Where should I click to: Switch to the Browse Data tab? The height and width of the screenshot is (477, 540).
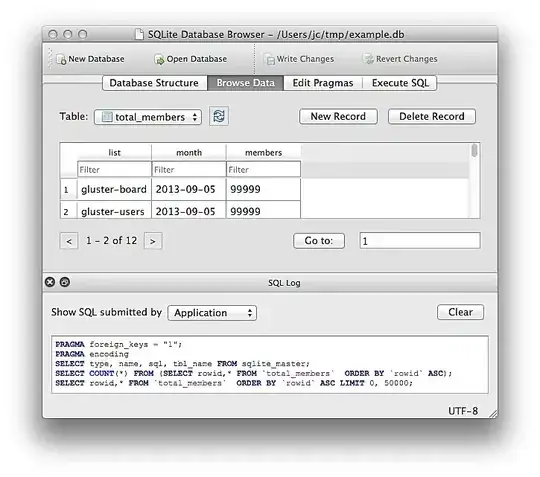[246, 83]
